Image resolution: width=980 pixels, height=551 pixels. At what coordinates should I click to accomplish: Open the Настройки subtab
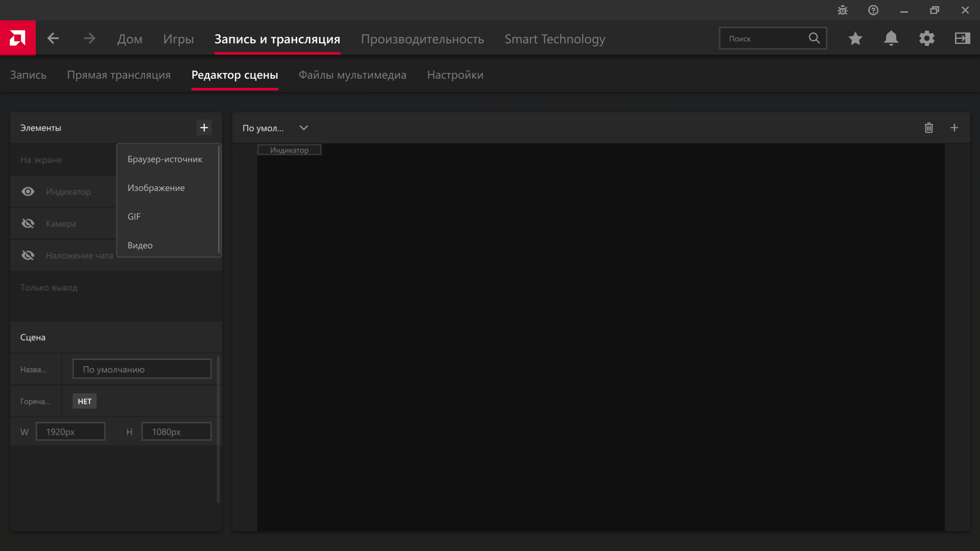(455, 75)
